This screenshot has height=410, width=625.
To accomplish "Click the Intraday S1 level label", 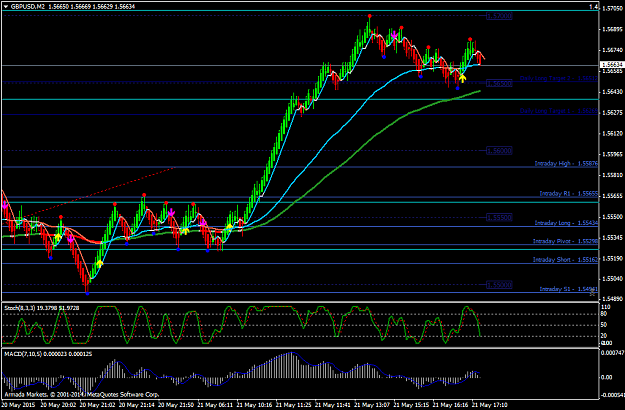I will pyautogui.click(x=568, y=289).
